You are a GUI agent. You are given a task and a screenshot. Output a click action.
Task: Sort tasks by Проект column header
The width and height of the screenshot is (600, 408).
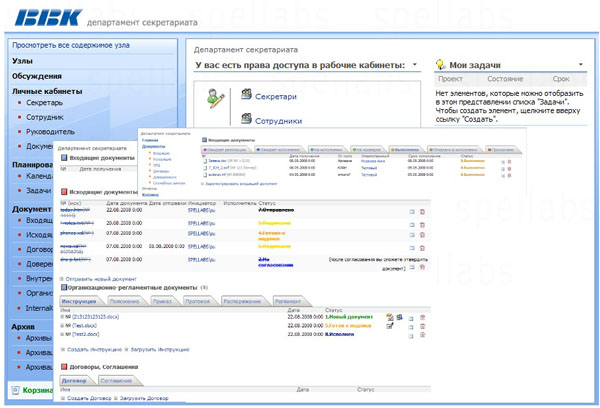point(450,79)
